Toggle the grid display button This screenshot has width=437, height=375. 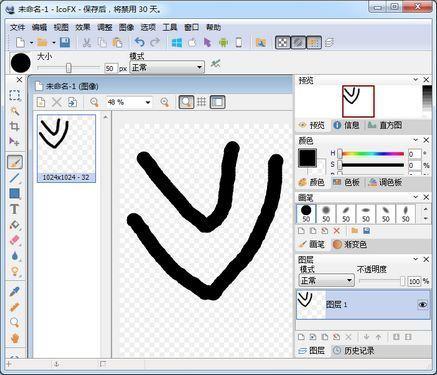pos(201,102)
